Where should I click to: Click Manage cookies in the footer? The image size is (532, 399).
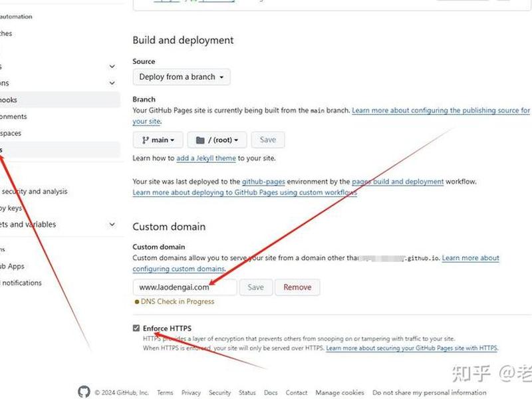point(340,392)
